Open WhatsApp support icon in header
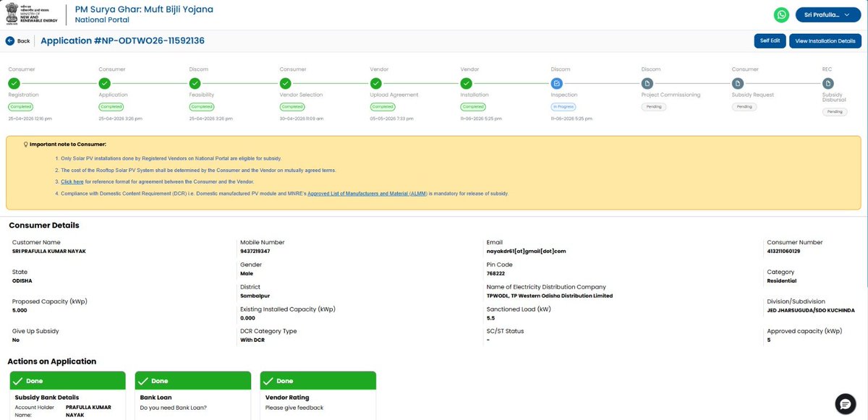Screen dimensions: 868x420 tap(781, 14)
